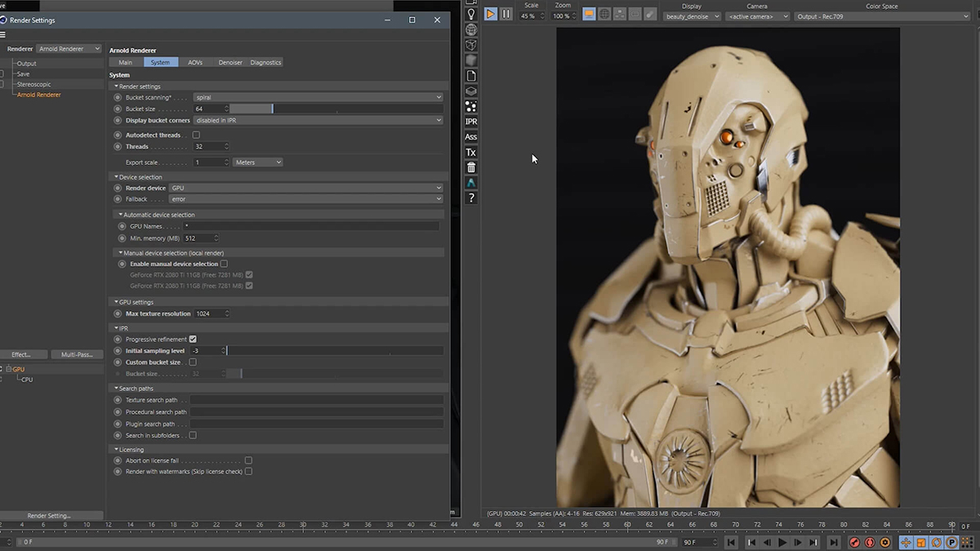Image resolution: width=980 pixels, height=551 pixels.
Task: Select Arnold Renderer in the settings list
Action: click(x=39, y=95)
